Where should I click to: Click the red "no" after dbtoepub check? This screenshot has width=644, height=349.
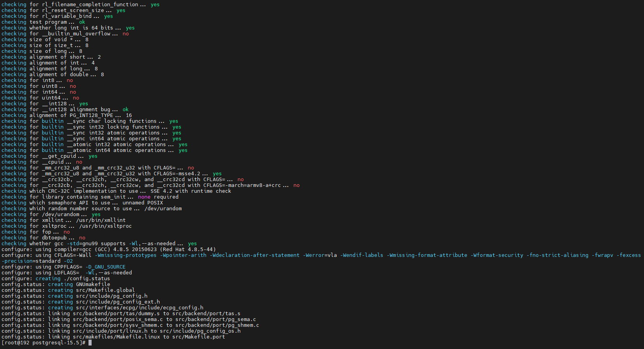82,238
